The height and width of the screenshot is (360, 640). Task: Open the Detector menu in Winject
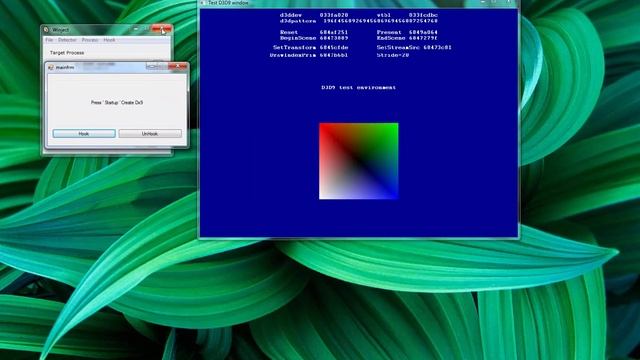[x=67, y=40]
